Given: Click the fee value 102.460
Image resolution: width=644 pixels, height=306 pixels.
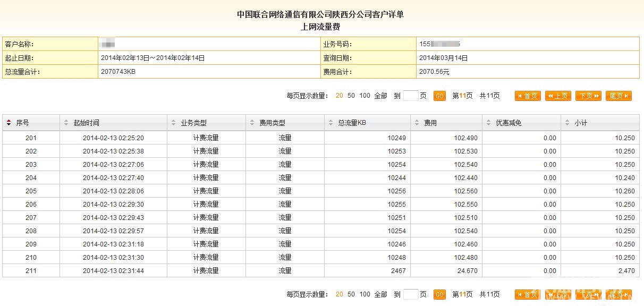Looking at the screenshot, I should (465, 244).
